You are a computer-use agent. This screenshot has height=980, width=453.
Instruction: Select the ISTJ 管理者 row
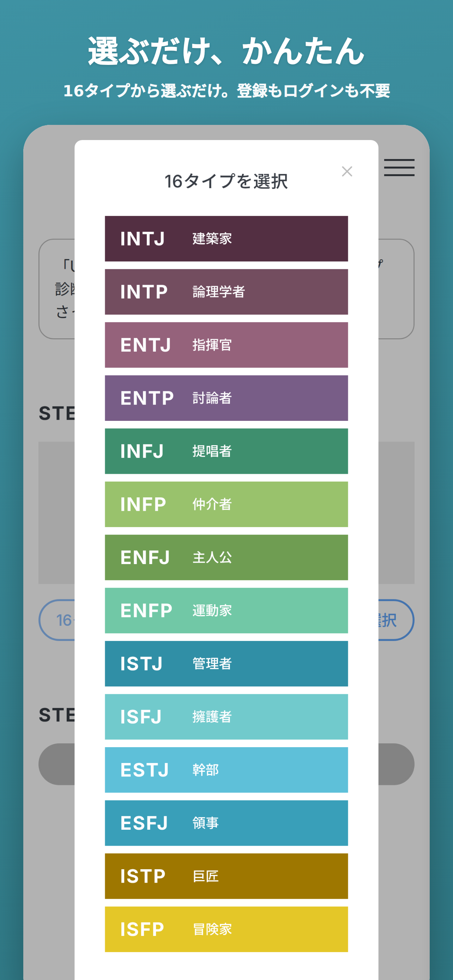point(226,664)
